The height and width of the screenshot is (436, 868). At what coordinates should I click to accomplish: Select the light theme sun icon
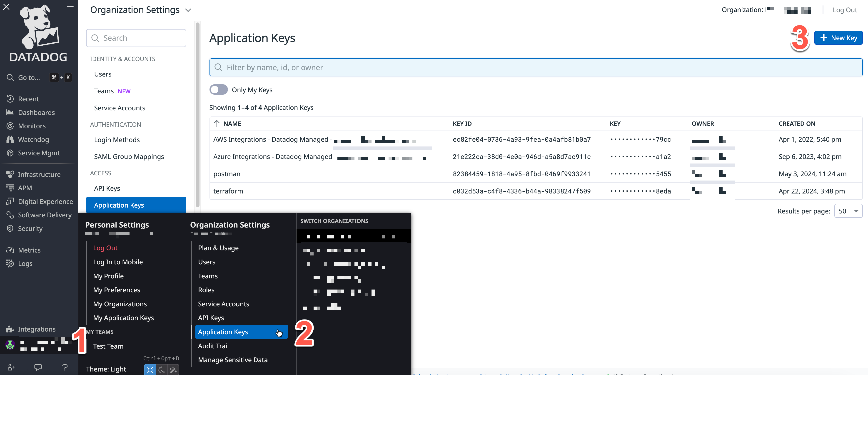(x=150, y=370)
